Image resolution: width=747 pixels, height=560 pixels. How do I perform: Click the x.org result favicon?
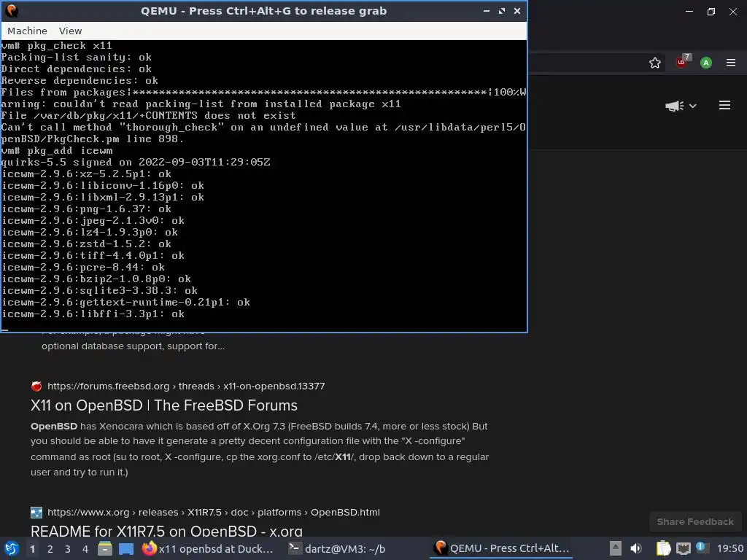click(x=36, y=513)
